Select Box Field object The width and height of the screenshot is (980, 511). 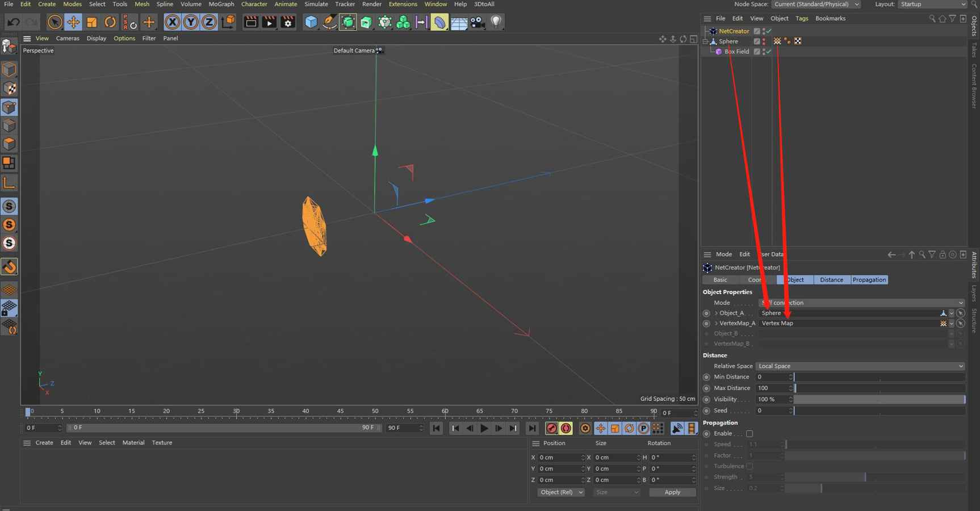coord(736,52)
